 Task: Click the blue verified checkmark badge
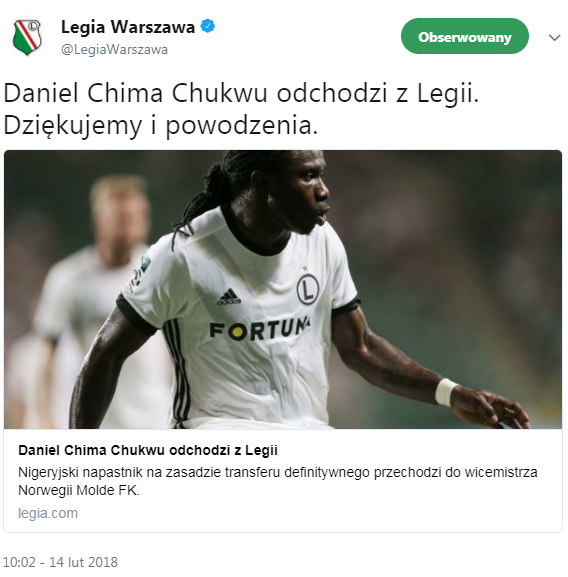pos(207,26)
